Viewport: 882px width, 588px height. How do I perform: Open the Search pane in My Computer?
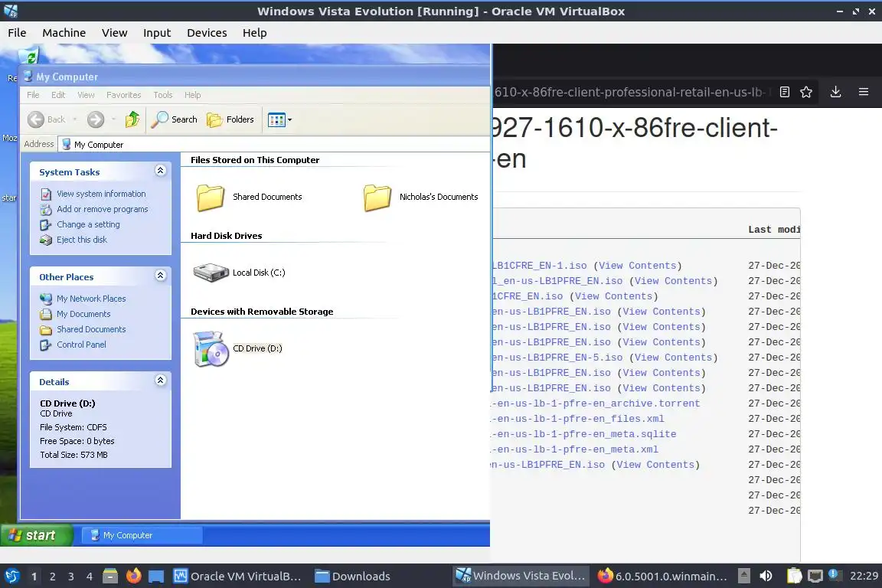pos(175,119)
